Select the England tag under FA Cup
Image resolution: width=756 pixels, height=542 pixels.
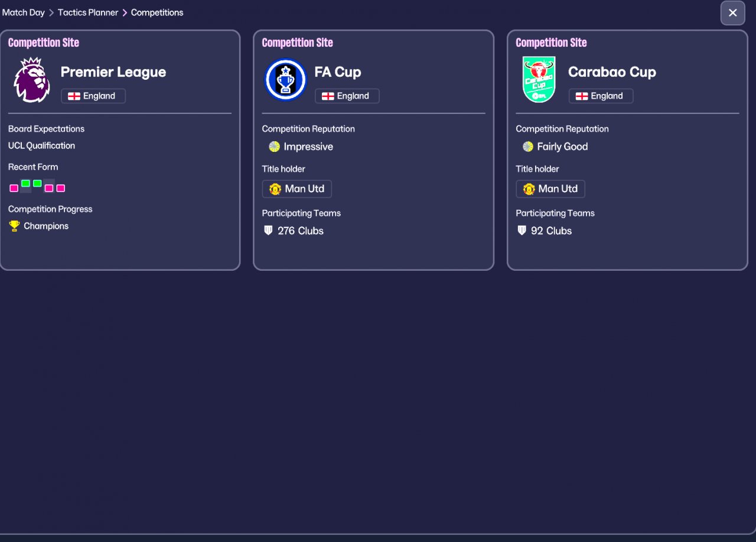(x=347, y=96)
